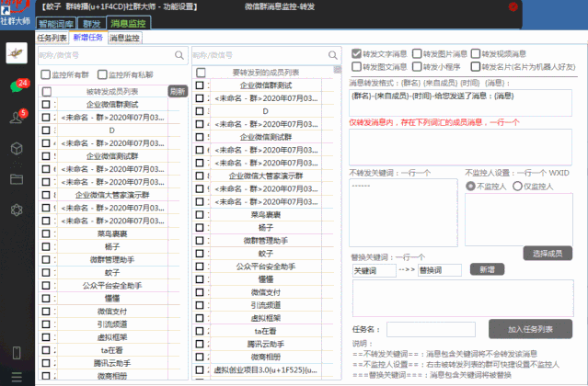Click the 社群大师 desktop shortcut icon
The height and width of the screenshot is (386, 588).
(15, 12)
